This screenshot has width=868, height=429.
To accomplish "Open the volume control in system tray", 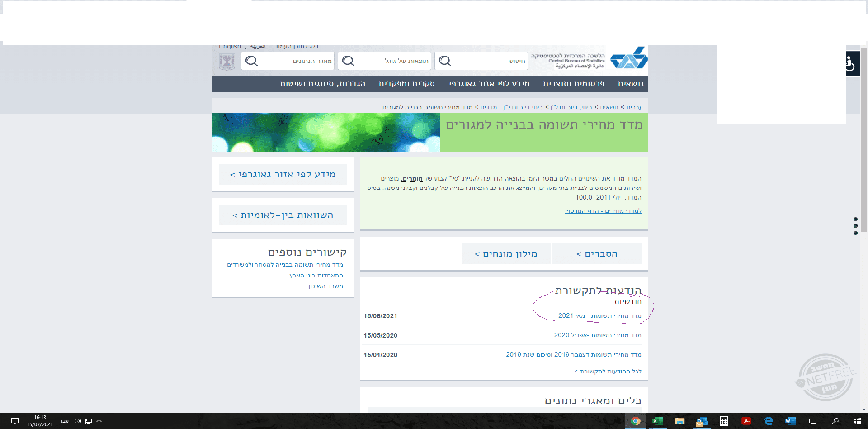I will click(x=77, y=421).
